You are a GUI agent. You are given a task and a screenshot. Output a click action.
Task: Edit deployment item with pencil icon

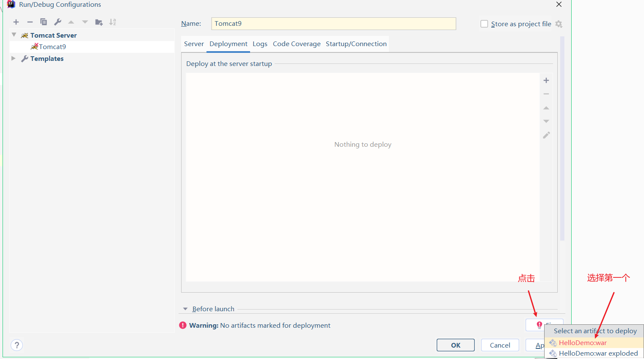[x=546, y=135]
